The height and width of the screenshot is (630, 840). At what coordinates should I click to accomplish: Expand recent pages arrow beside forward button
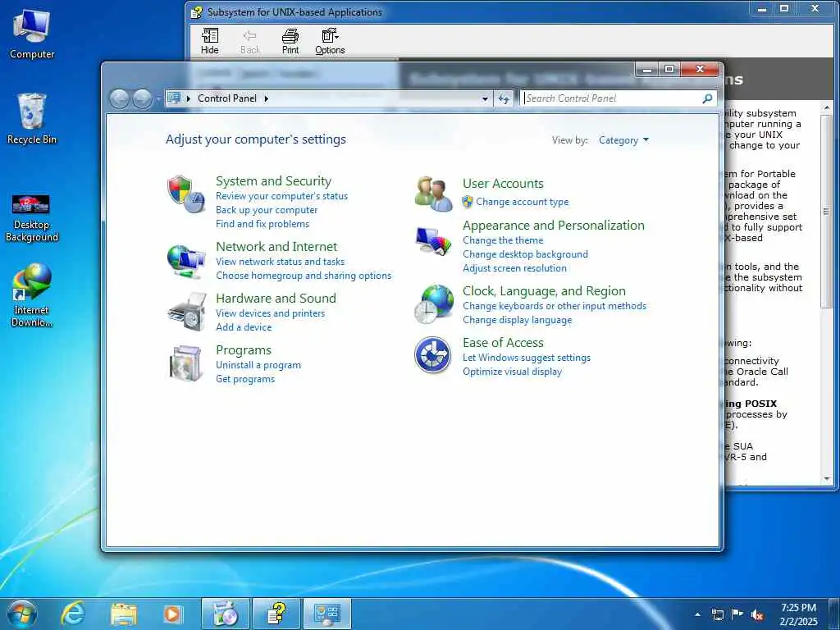(x=158, y=99)
